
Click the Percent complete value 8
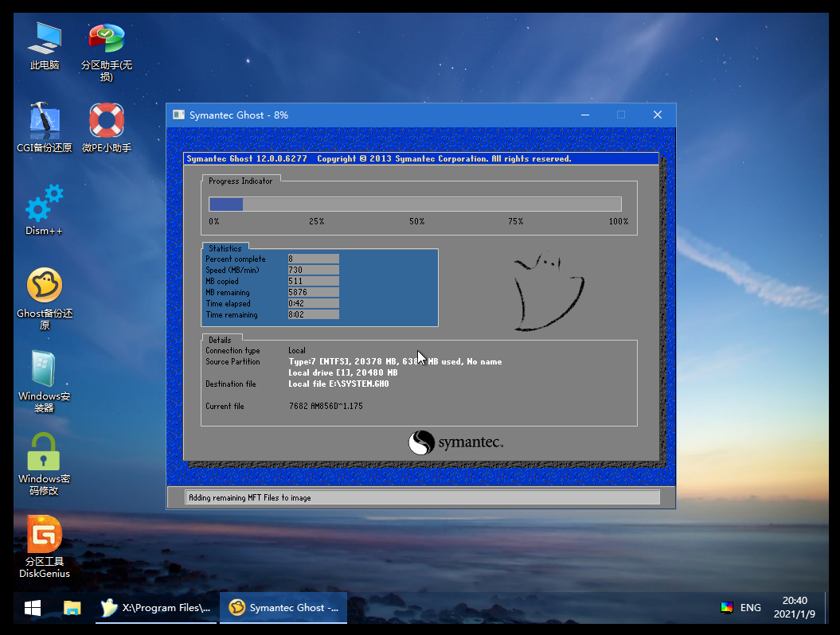point(314,259)
